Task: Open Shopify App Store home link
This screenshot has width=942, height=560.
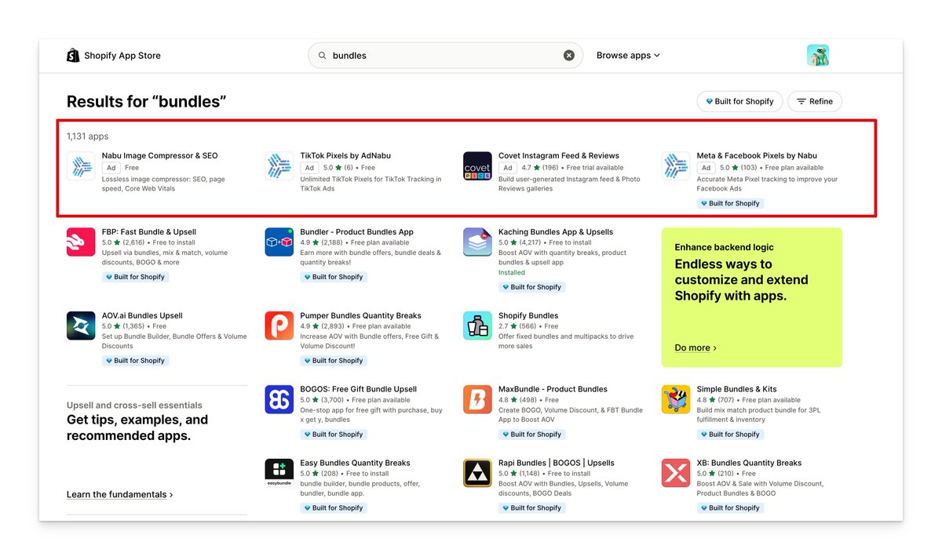Action: 114,56
